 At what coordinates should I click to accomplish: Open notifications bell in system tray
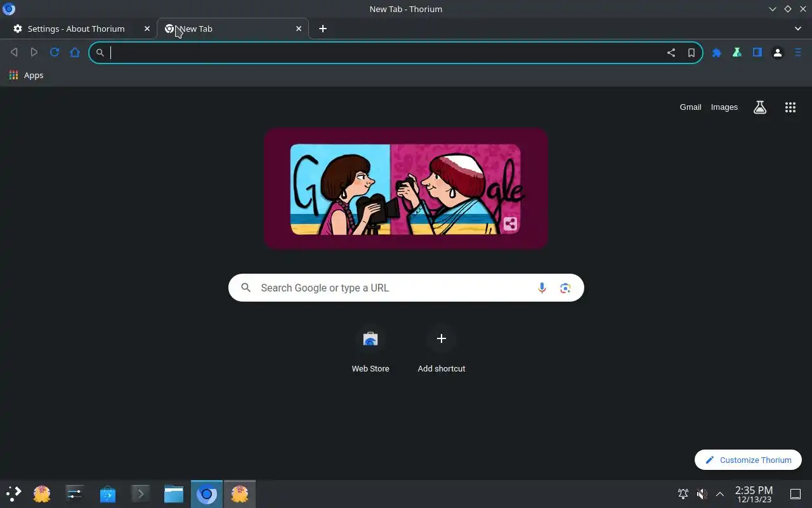(x=683, y=494)
